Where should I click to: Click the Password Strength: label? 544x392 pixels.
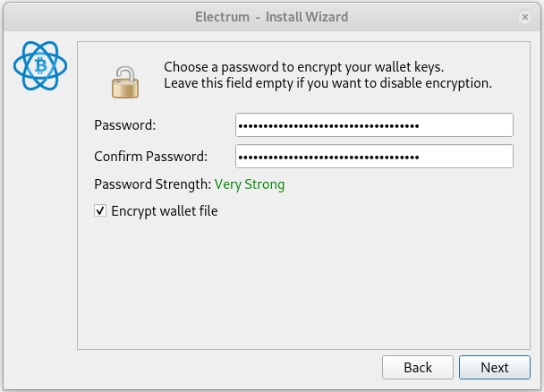coord(153,184)
